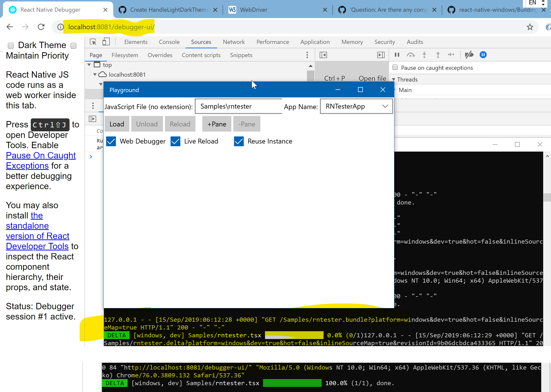Screen dimensions: 551x392
Task: Select the inspect element cursor tool
Action: tap(93, 42)
